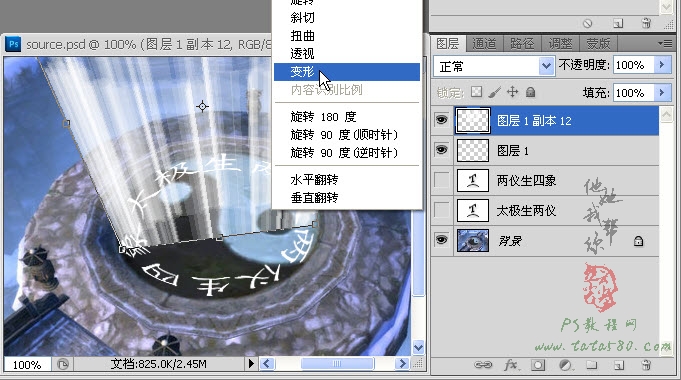Click the 背景 layer thumbnail
The width and height of the screenshot is (681, 380).
click(x=473, y=241)
